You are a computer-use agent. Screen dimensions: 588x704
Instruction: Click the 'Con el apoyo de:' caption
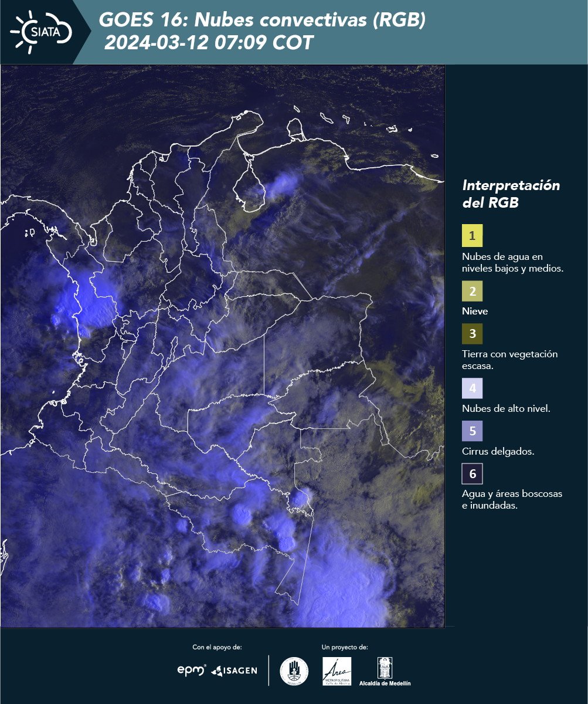pos(217,647)
